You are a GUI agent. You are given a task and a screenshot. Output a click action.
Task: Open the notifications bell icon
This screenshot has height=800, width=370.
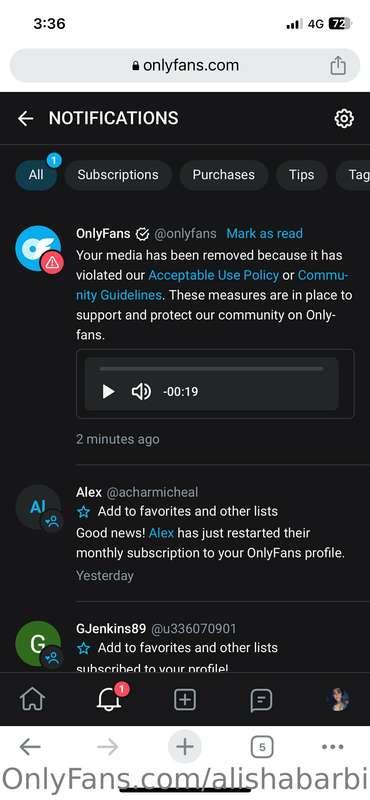[109, 699]
